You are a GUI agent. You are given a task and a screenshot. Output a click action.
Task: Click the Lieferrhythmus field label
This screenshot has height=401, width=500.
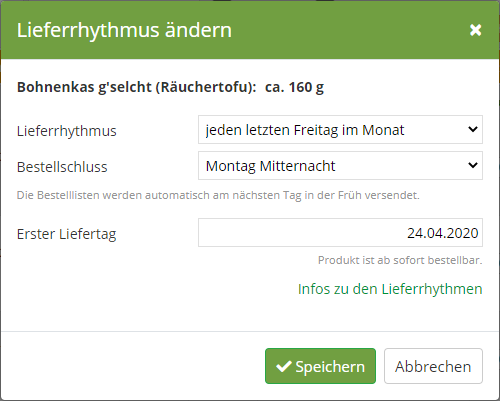[x=67, y=131]
